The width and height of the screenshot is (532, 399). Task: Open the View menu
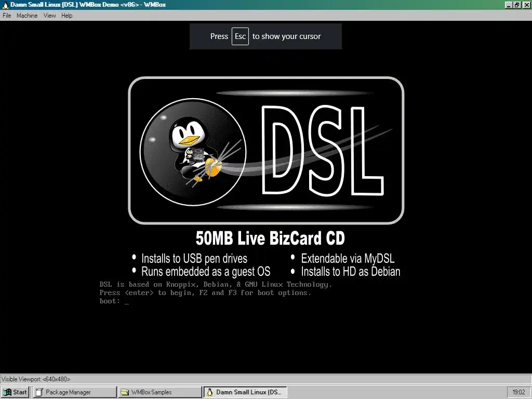pos(49,16)
